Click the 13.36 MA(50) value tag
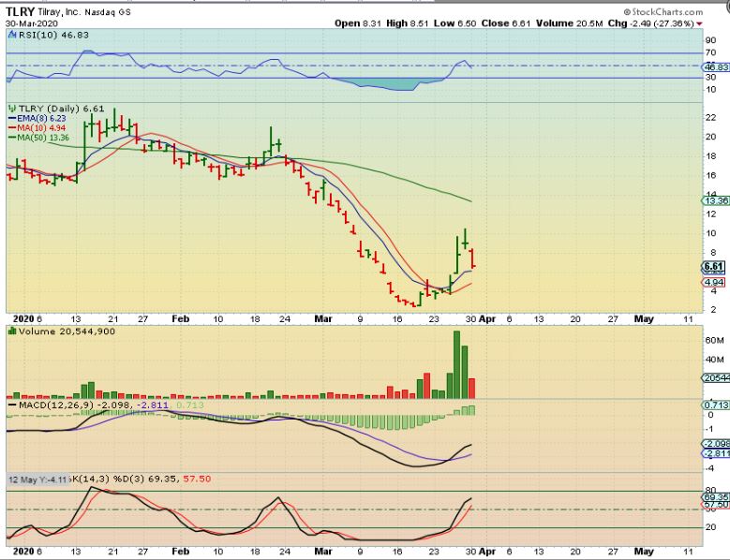This screenshot has width=730, height=560. click(716, 200)
